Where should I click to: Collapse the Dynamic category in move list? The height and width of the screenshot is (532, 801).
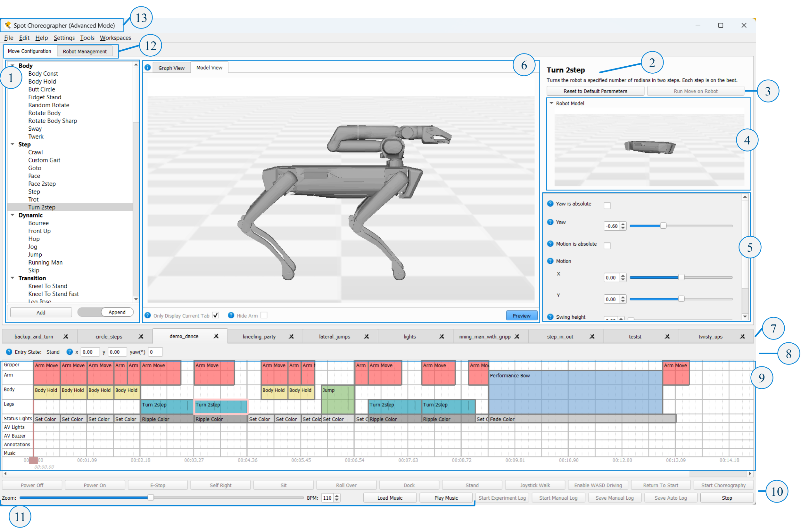tap(12, 215)
